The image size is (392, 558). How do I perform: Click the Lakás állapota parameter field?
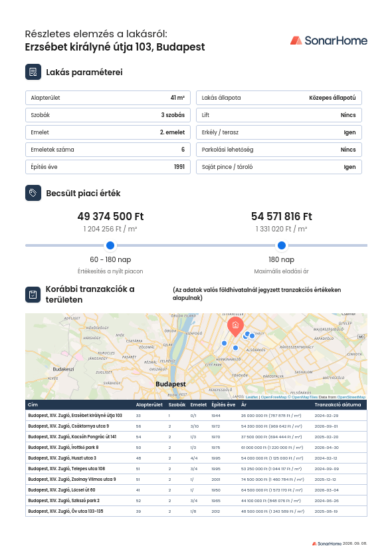click(x=279, y=98)
